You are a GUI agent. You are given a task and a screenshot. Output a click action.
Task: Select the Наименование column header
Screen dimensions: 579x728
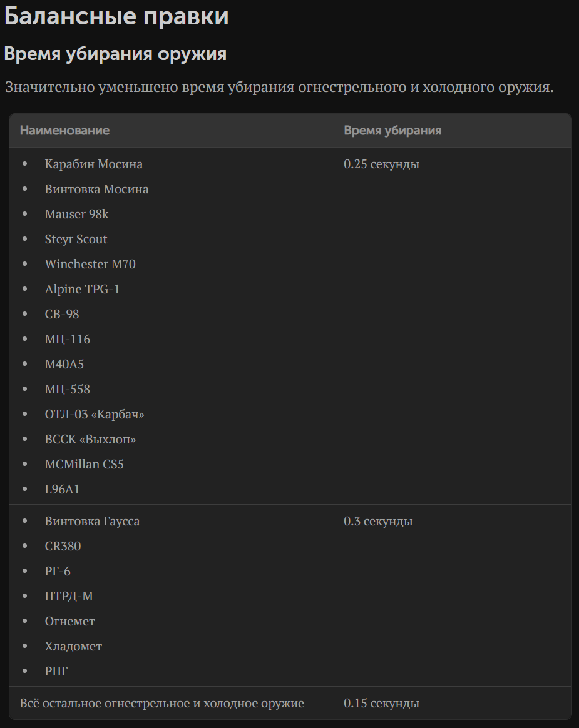[x=64, y=131]
